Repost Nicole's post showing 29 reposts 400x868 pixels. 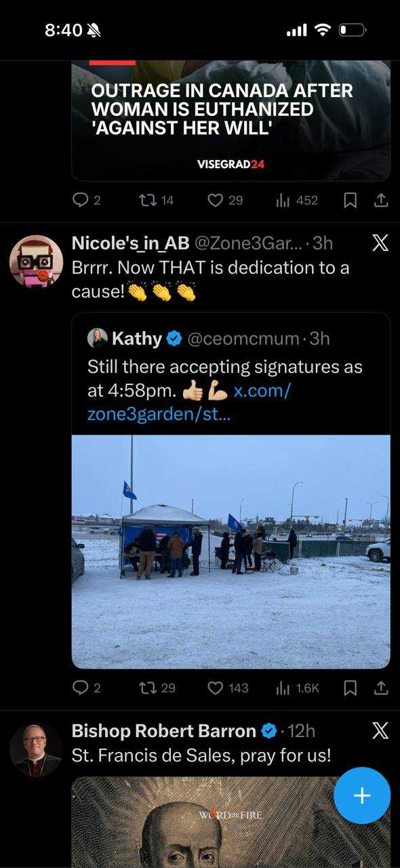point(157,688)
